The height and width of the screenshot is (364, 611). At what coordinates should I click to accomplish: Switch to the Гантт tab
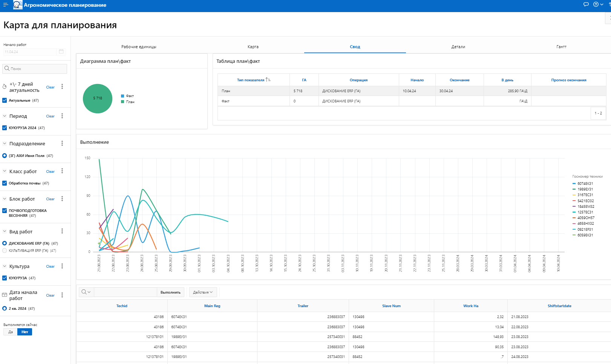pos(561,47)
